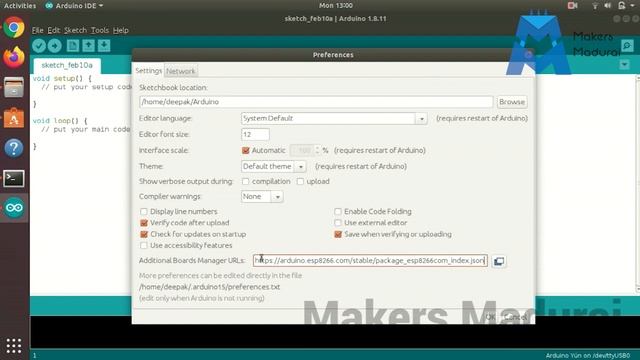Viewport: 640px width, 360px height.
Task: Click the void setup() line in editor
Action: (x=62, y=78)
